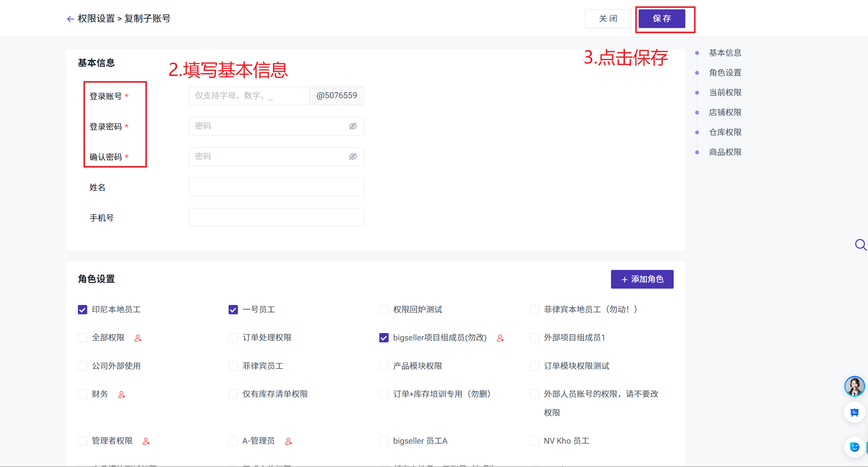Screen dimensions: 868x467
Task: Click user icon next to 财务 role
Action: click(121, 395)
